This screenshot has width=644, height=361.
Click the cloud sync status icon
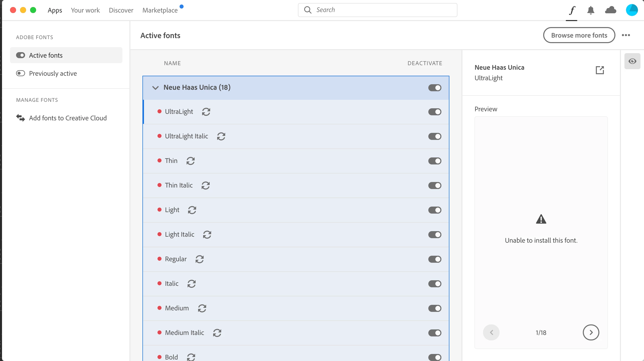click(x=610, y=10)
